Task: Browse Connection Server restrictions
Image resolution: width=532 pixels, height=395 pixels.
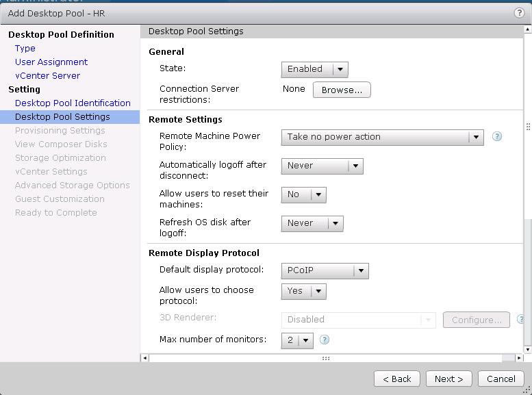Action: tap(342, 90)
